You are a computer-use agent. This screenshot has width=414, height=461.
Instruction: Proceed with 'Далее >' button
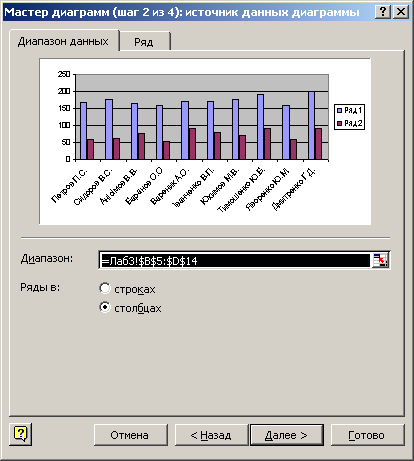(287, 435)
